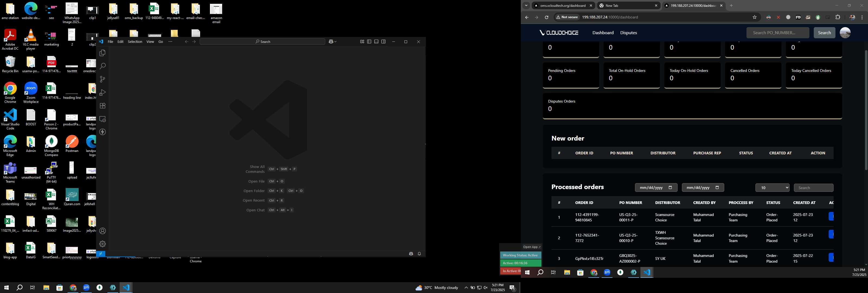The height and width of the screenshot is (293, 868).
Task: Select the Recycle Bin desktop icon
Action: pos(10,64)
